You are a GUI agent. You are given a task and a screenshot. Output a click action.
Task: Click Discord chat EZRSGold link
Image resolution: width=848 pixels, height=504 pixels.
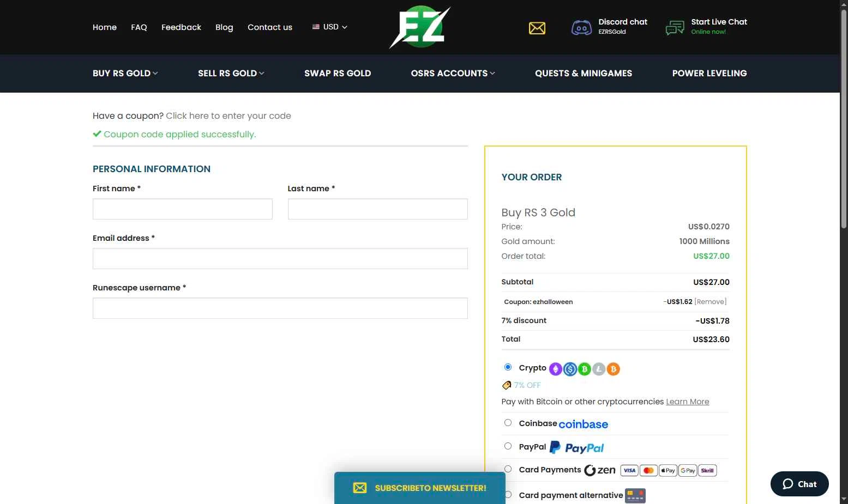coord(623,26)
